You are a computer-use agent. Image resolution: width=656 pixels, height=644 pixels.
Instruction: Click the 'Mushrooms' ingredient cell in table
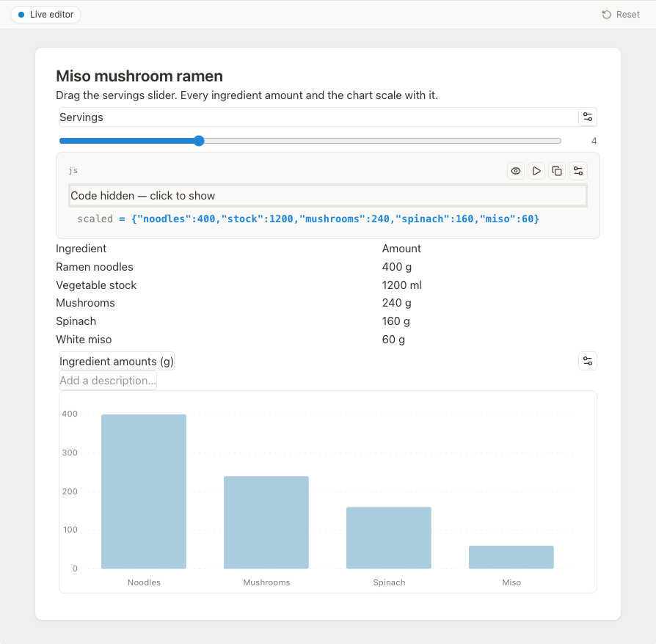click(85, 303)
